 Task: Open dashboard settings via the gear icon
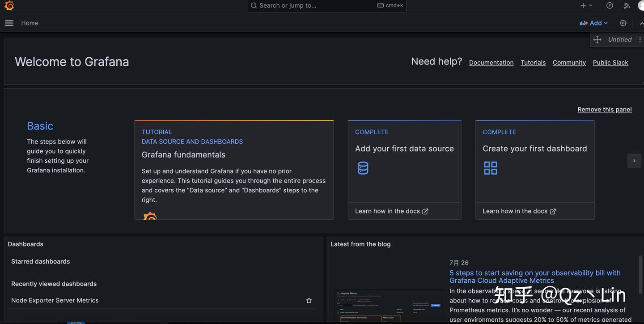pos(623,22)
